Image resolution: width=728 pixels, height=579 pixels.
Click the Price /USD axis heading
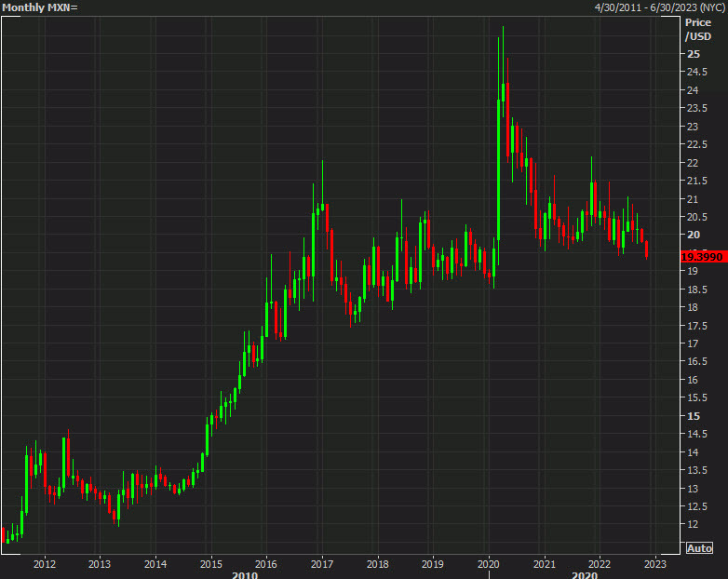(698, 29)
